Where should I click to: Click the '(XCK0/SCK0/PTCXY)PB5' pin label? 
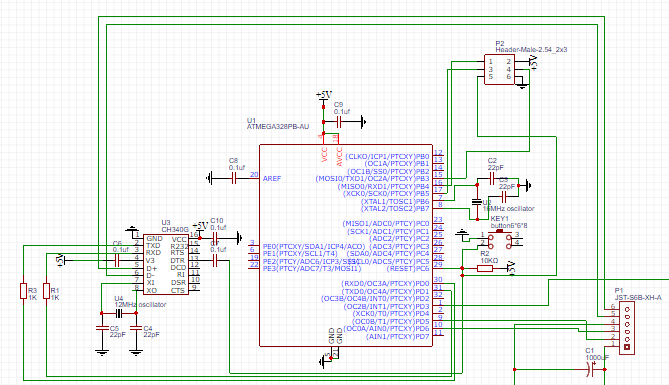386,194
